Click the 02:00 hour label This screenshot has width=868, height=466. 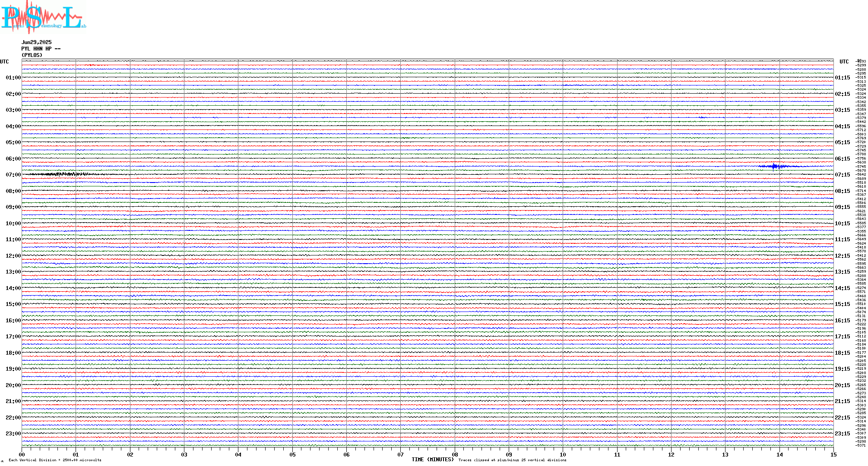click(x=13, y=94)
